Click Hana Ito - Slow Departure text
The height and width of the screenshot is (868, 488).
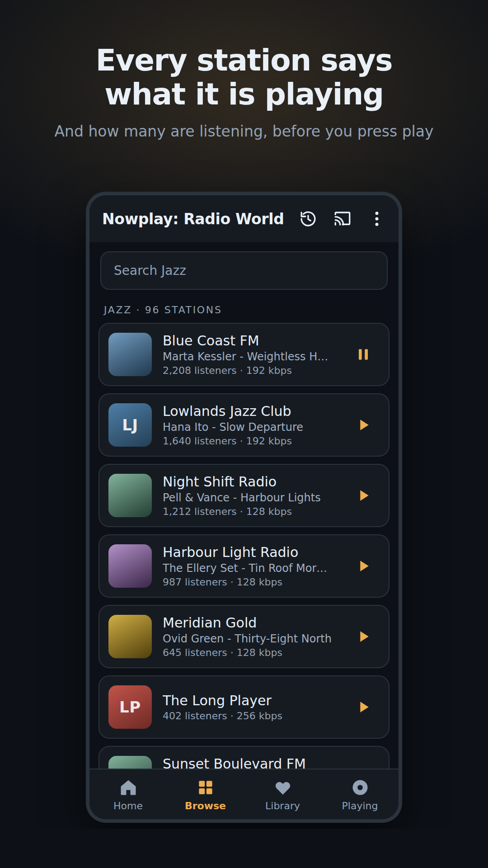(x=233, y=427)
